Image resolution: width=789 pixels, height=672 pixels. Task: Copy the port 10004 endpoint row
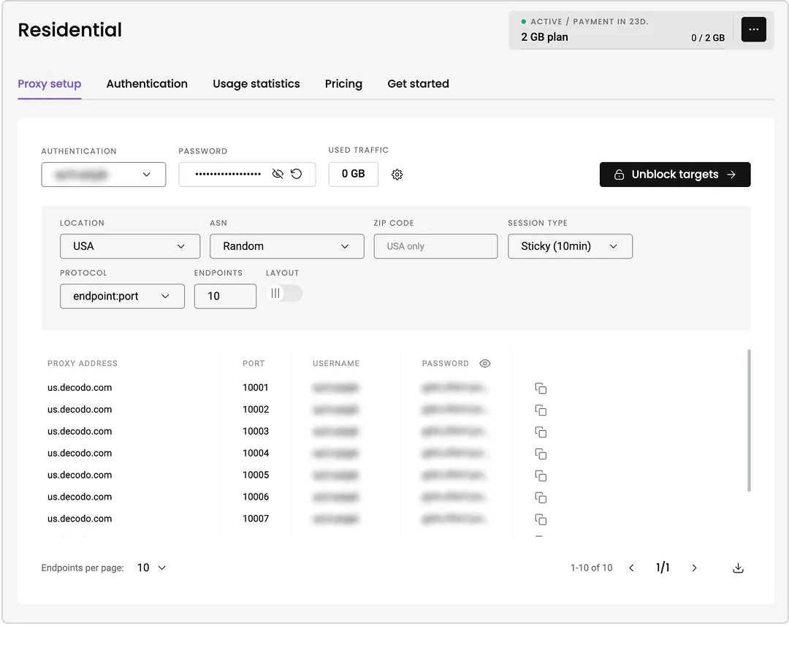(x=541, y=454)
